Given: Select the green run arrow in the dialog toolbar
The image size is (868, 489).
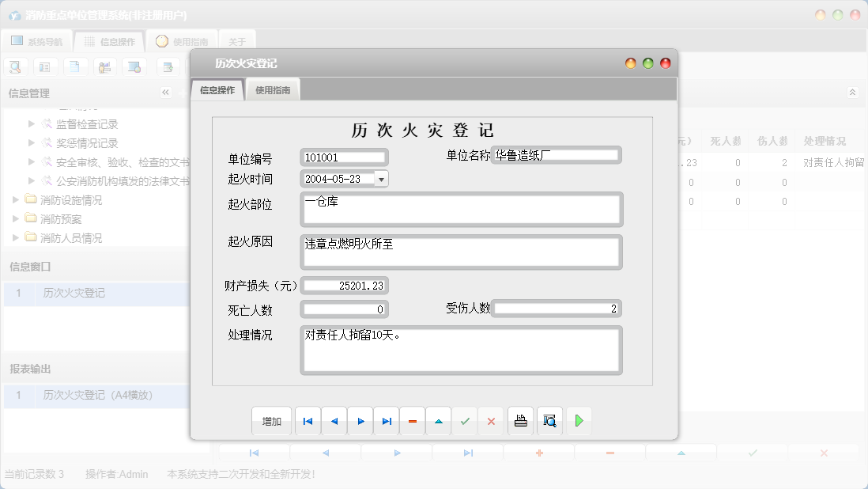Looking at the screenshot, I should pos(578,421).
